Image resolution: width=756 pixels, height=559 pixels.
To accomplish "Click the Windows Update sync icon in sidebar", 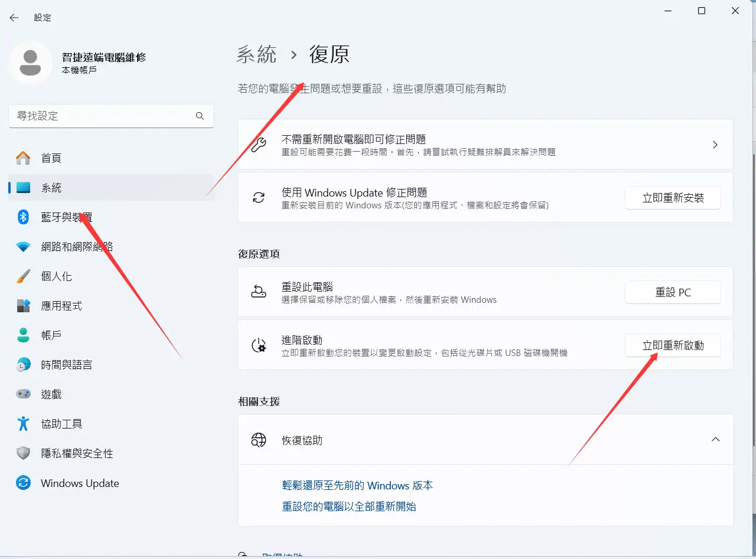I will click(x=23, y=483).
